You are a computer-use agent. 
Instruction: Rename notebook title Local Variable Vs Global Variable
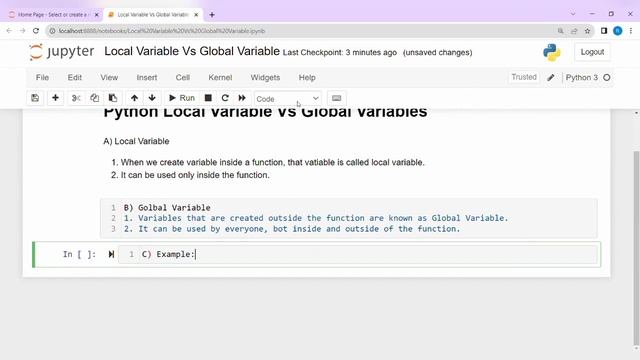click(192, 51)
